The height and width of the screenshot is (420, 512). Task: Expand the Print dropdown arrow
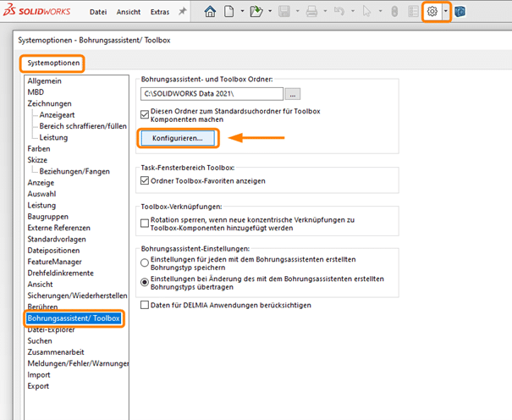(x=325, y=11)
